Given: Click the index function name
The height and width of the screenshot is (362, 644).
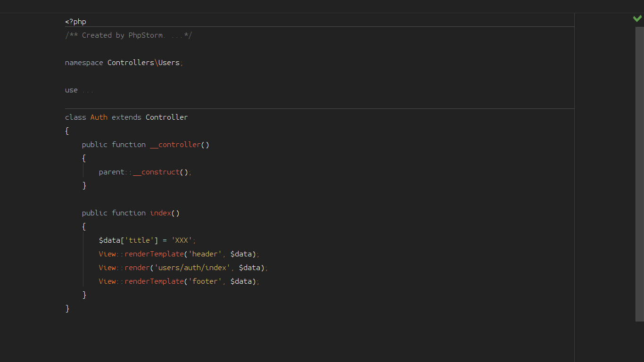Looking at the screenshot, I should (x=160, y=213).
